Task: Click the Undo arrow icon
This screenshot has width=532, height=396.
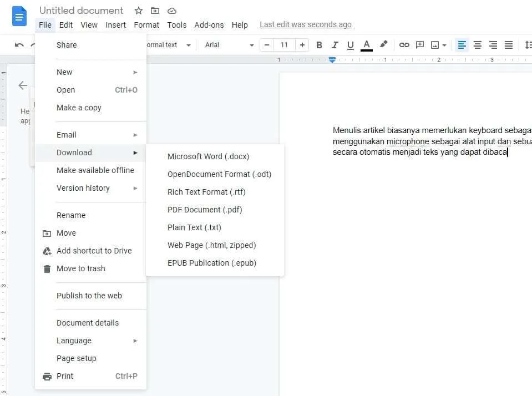Action: 19,45
